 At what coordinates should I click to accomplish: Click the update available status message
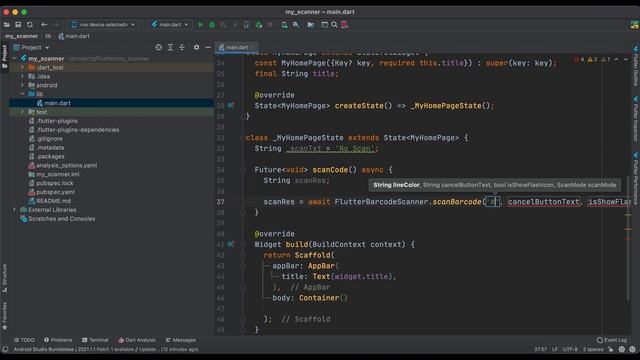pyautogui.click(x=106, y=349)
